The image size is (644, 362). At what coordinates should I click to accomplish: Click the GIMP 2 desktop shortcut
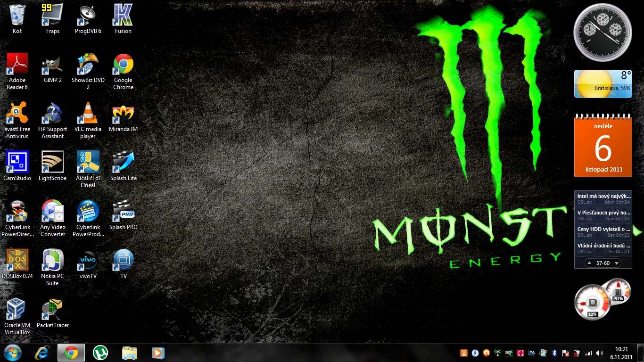[53, 65]
